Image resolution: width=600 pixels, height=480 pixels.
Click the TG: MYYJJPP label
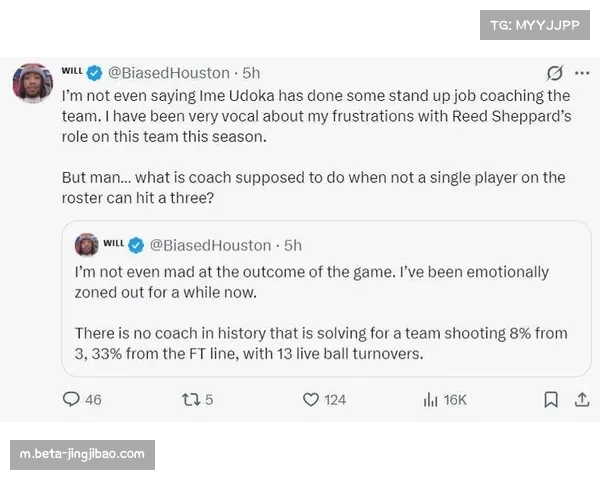[x=535, y=25]
